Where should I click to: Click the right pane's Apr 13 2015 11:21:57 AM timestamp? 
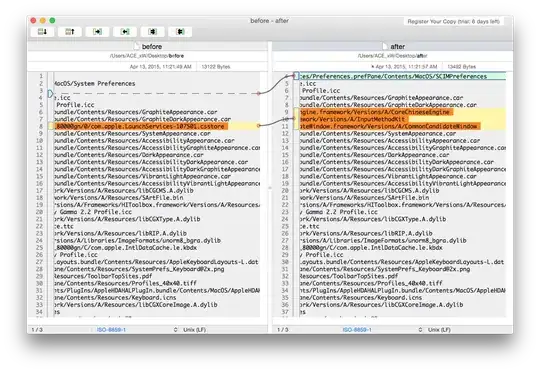[405, 66]
